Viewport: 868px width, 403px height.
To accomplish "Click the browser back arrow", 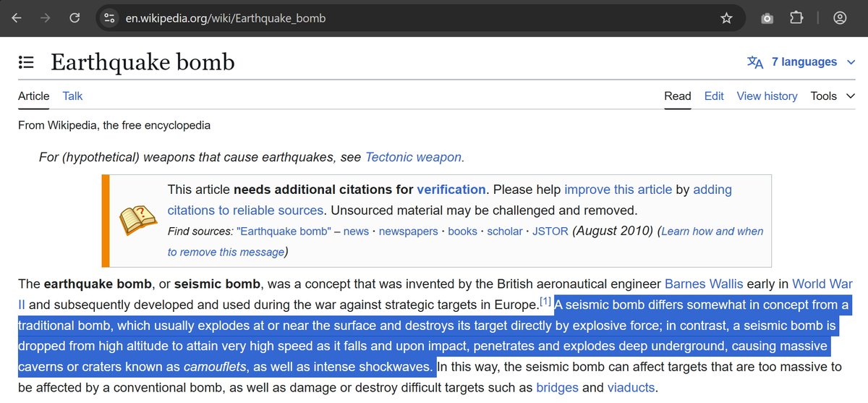I will pos(16,18).
